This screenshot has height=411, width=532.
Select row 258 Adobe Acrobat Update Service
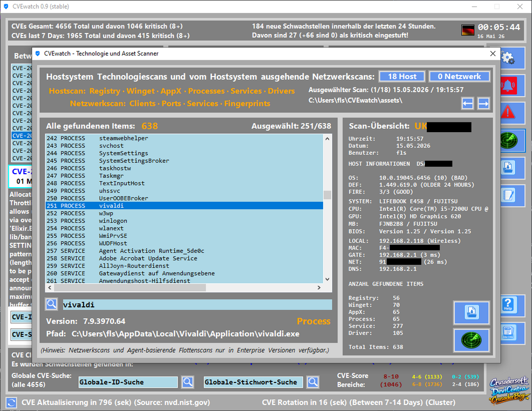tap(184, 258)
